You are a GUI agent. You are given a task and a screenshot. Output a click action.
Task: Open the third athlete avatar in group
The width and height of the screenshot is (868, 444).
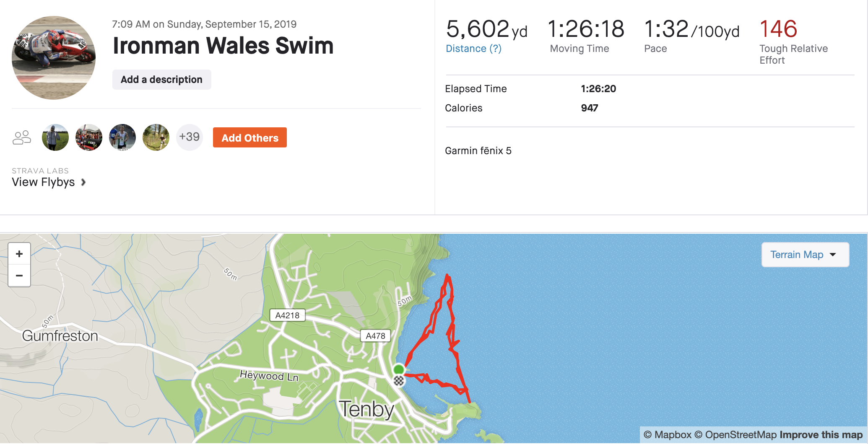pyautogui.click(x=122, y=137)
